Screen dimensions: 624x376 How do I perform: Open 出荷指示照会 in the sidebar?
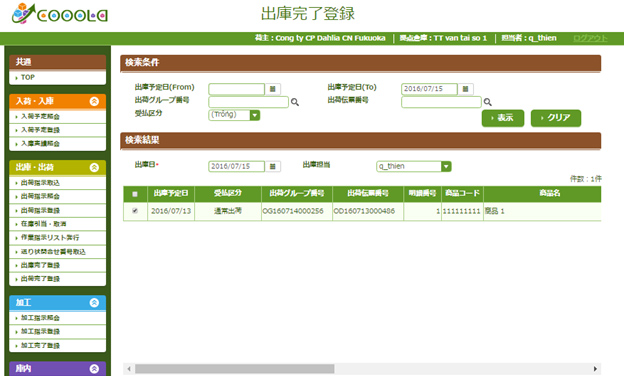coord(58,197)
